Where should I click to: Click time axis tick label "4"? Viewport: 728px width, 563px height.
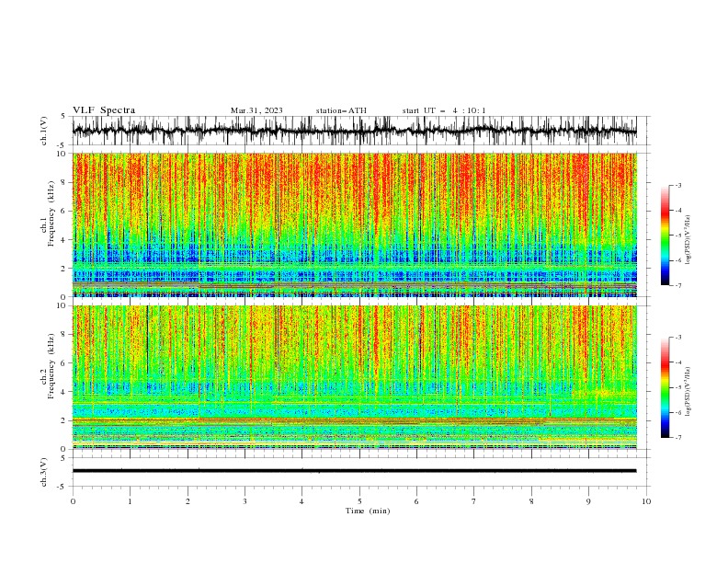click(x=302, y=501)
